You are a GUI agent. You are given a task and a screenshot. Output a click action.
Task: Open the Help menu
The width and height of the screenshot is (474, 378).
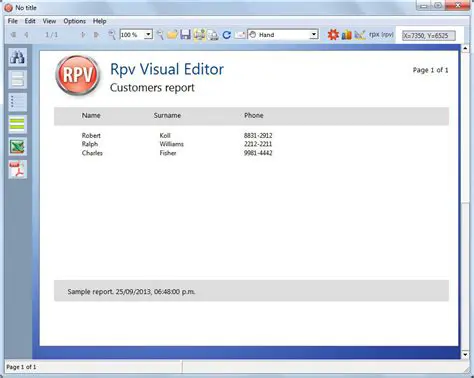99,21
